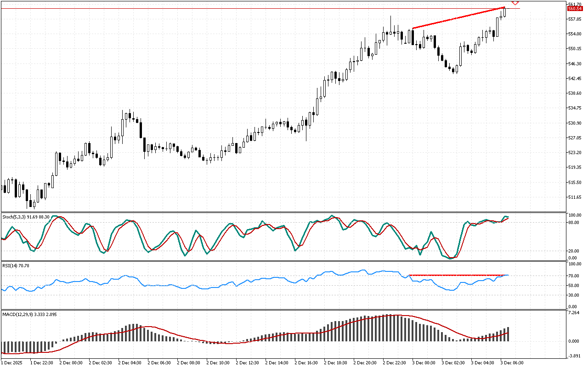Click the red sell arrow marker above the last candle
The width and height of the screenshot is (588, 368).
pyautogui.click(x=515, y=3)
